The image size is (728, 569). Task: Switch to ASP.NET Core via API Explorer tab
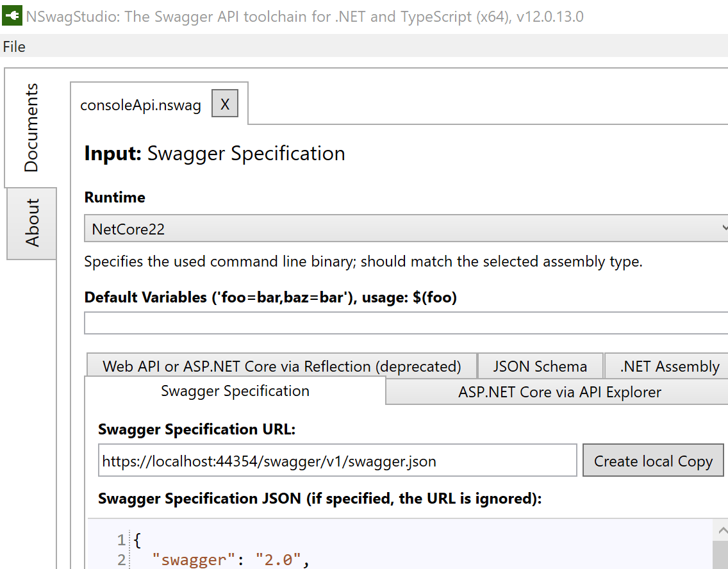click(559, 392)
